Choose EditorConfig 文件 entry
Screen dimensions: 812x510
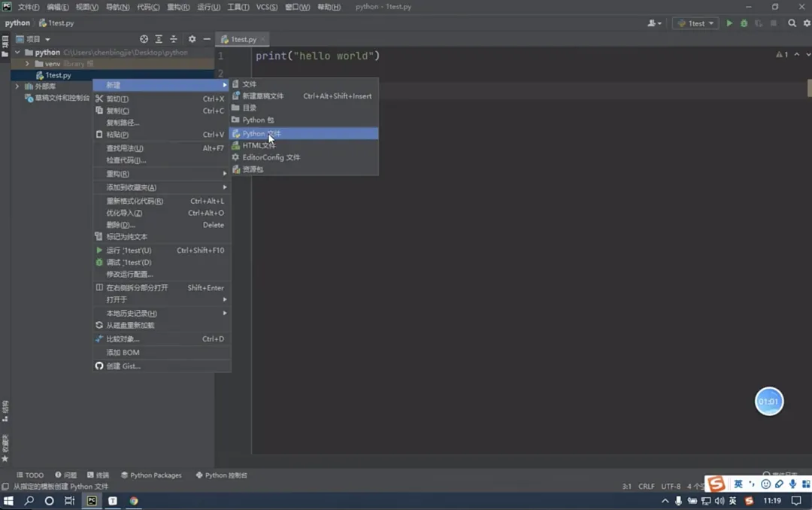(x=304, y=157)
